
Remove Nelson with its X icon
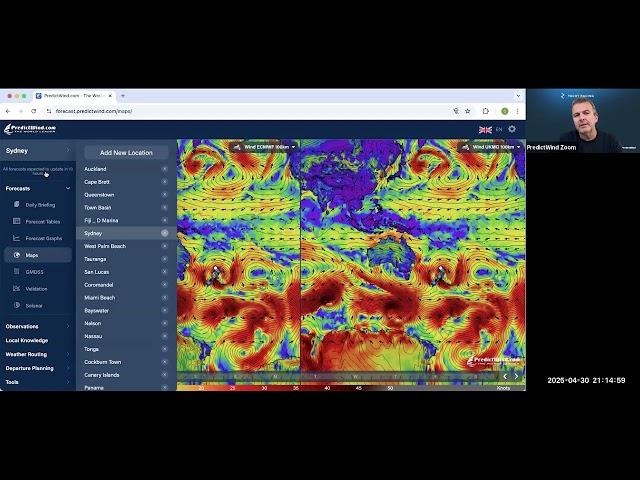pos(164,323)
